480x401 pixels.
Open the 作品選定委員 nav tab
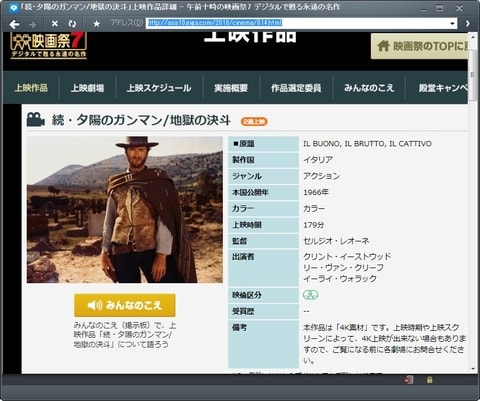(x=296, y=88)
